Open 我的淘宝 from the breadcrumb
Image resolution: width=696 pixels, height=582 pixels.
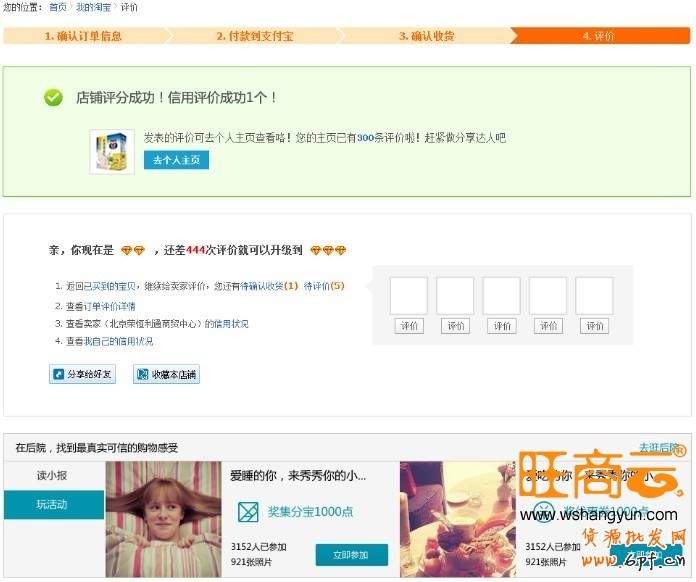[95, 7]
